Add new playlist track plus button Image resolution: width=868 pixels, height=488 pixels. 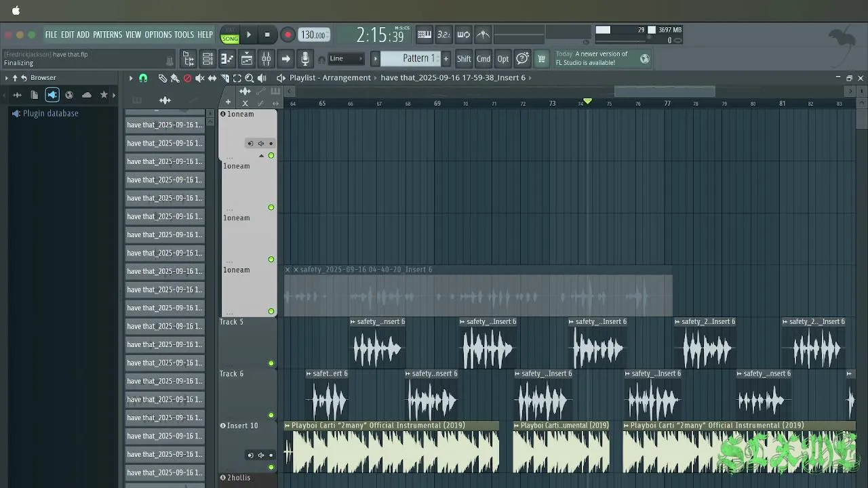pos(228,103)
